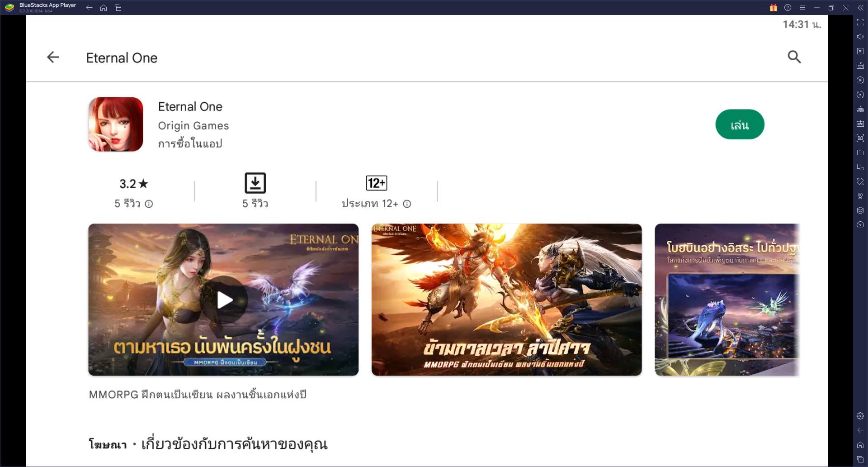868x467 pixels.
Task: Show rating info next to 5 รีวิว
Action: (x=149, y=204)
